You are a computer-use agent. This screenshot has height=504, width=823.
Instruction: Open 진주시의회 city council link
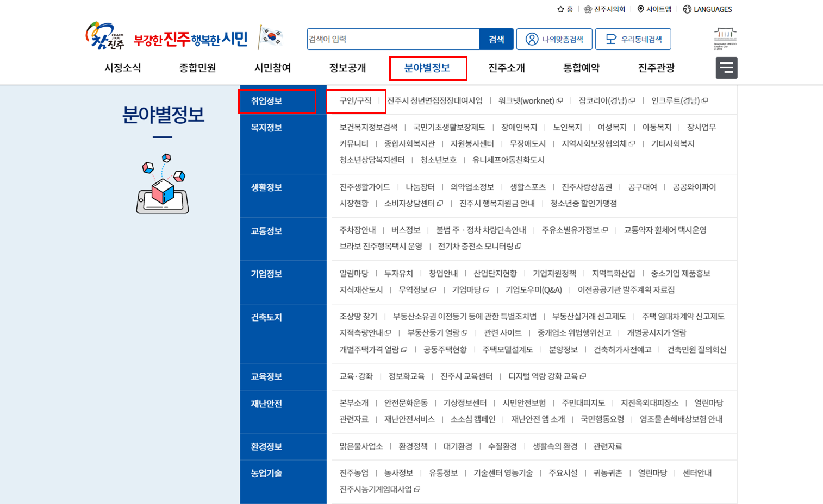click(x=604, y=9)
